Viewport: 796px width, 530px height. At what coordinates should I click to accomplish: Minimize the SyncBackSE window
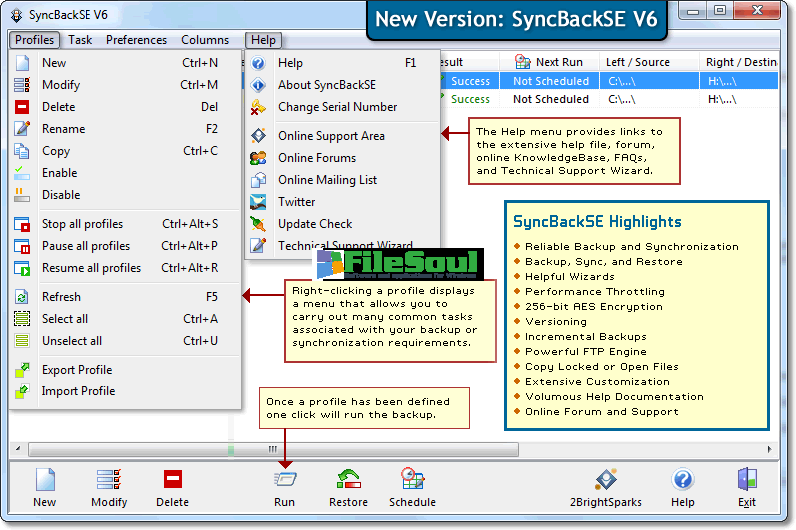(x=693, y=10)
